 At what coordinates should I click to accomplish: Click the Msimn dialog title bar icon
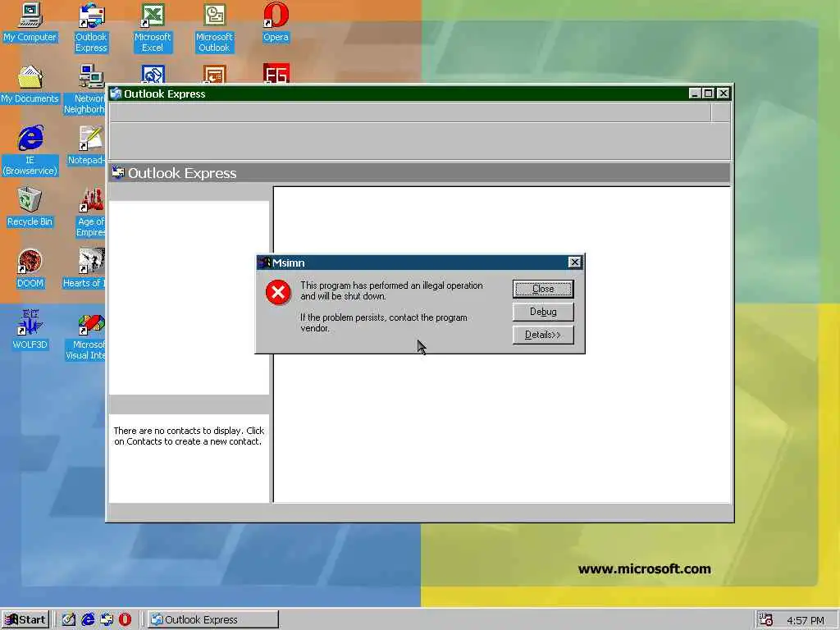(264, 262)
